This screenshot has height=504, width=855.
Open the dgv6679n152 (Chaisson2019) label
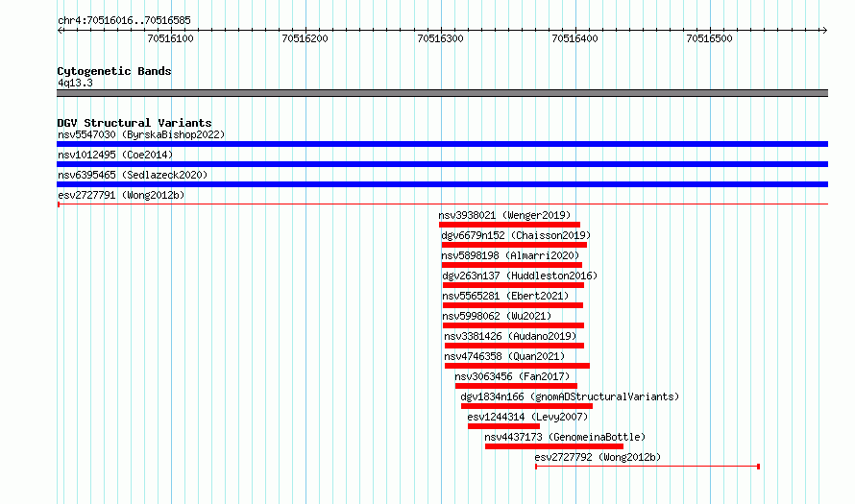point(516,235)
